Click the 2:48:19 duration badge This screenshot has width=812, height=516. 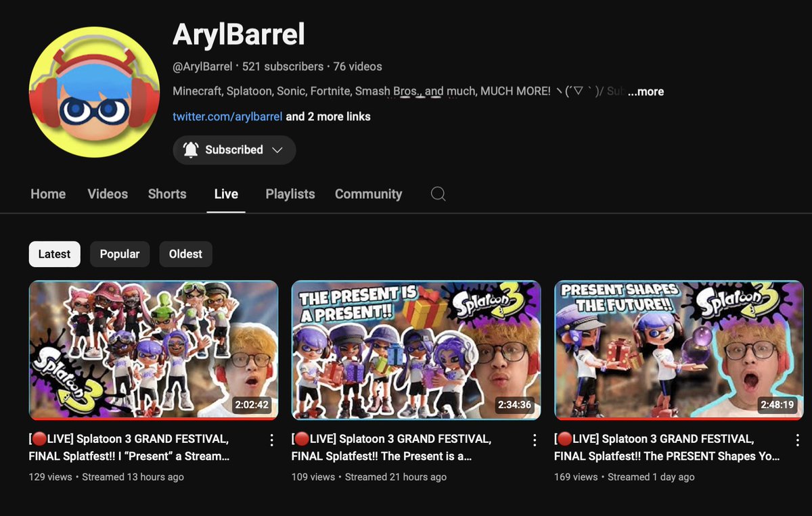(777, 405)
